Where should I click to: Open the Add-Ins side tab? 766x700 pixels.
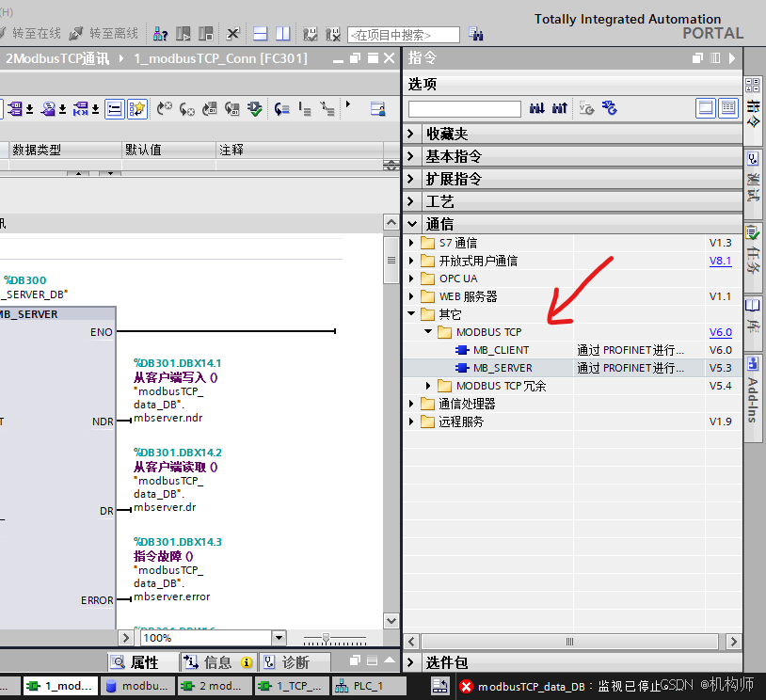pos(753,396)
